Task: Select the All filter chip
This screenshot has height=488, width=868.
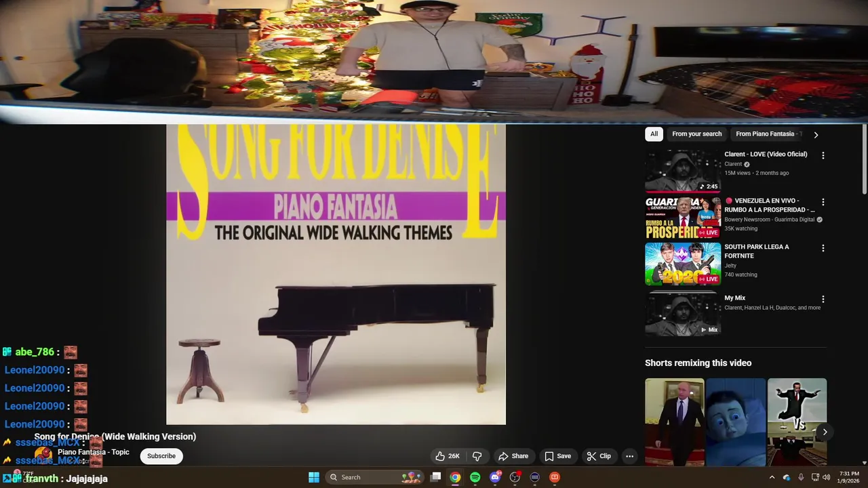Action: [654, 134]
